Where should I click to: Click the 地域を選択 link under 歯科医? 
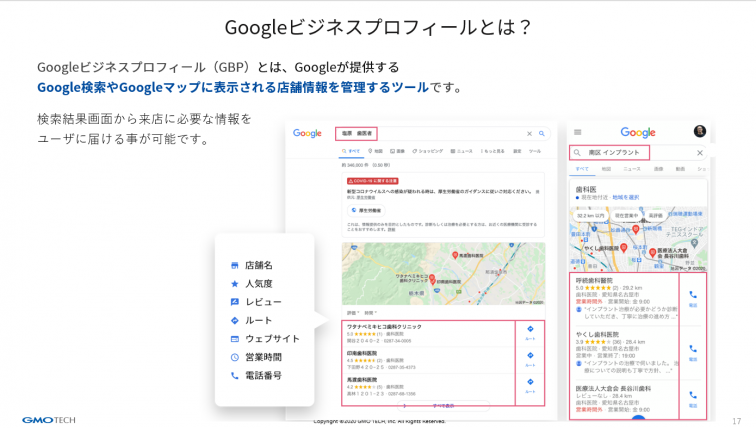click(x=626, y=198)
